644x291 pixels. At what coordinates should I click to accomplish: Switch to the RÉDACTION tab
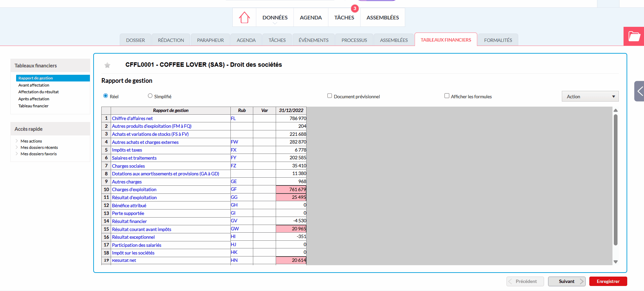pos(171,40)
